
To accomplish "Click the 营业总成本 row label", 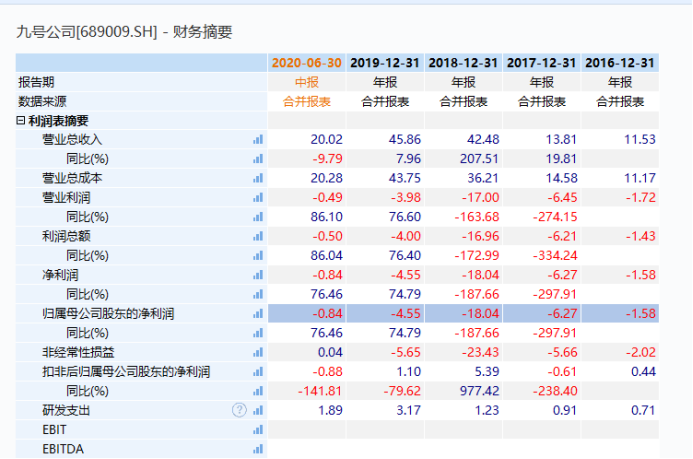I will 72,178.
